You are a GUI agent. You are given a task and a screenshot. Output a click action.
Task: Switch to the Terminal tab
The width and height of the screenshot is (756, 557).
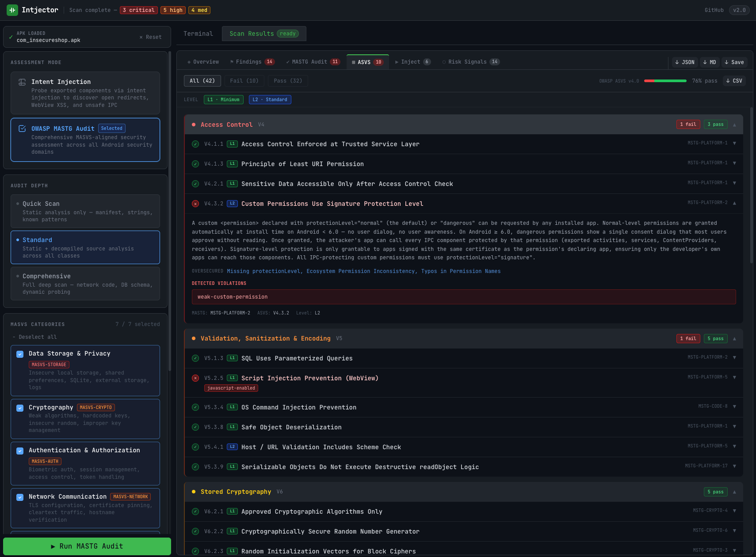(198, 34)
